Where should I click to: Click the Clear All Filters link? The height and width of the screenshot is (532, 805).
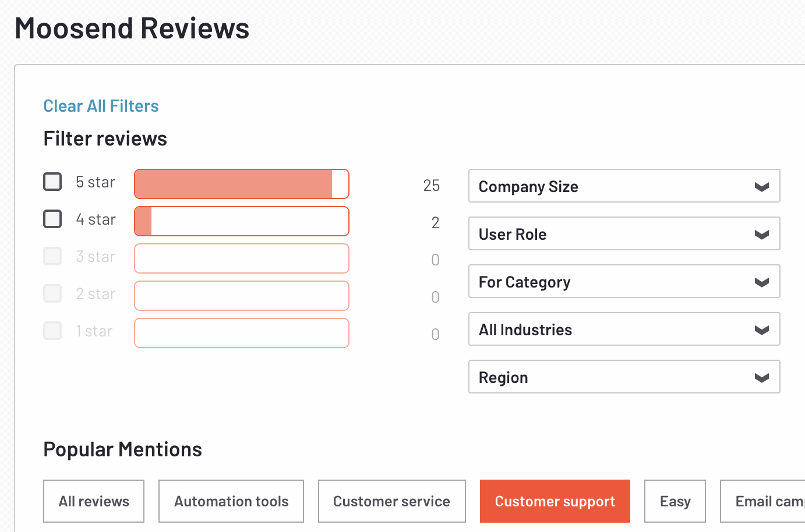tap(101, 106)
